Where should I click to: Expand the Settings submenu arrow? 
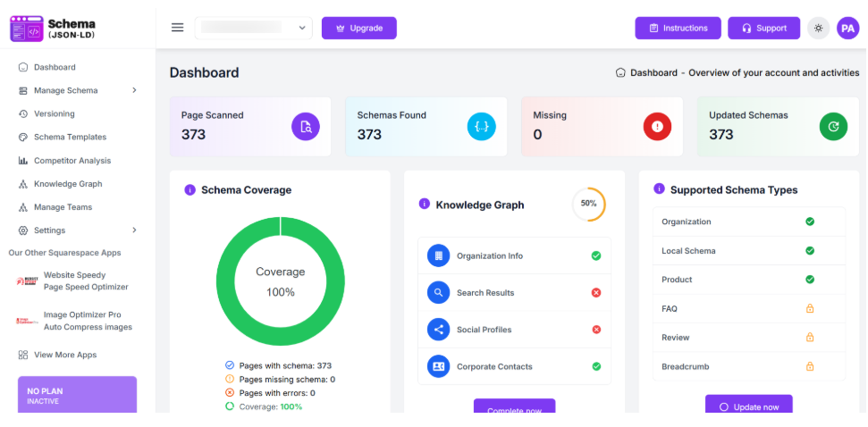(134, 230)
